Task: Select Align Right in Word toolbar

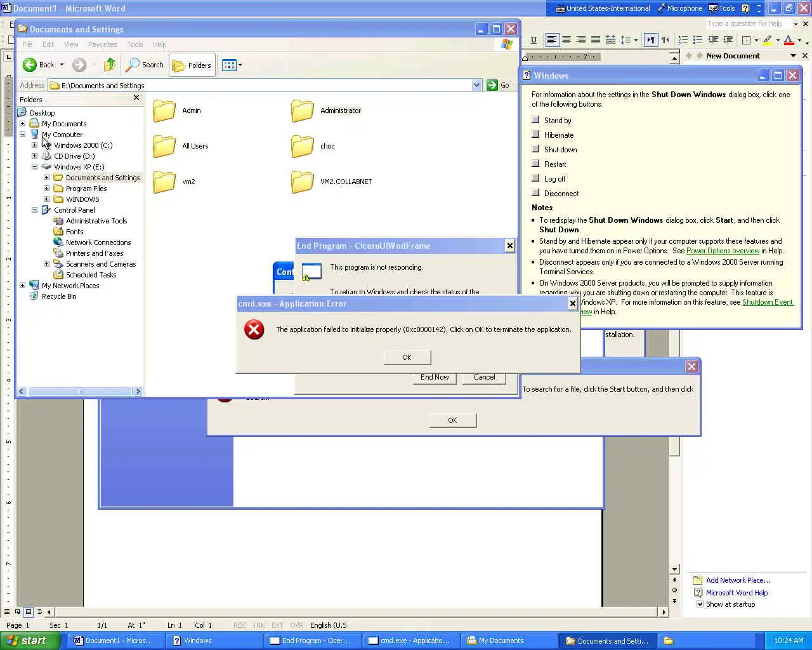Action: 581,40
